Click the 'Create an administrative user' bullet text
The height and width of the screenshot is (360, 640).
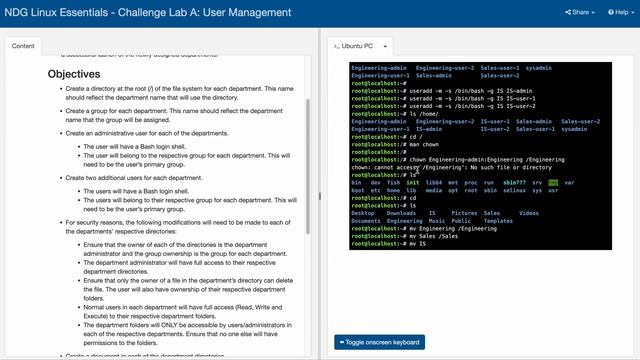tap(147, 133)
